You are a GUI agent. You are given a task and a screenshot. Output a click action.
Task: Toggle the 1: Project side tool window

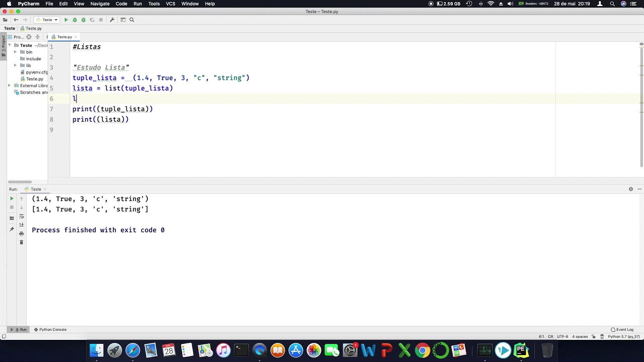3,46
